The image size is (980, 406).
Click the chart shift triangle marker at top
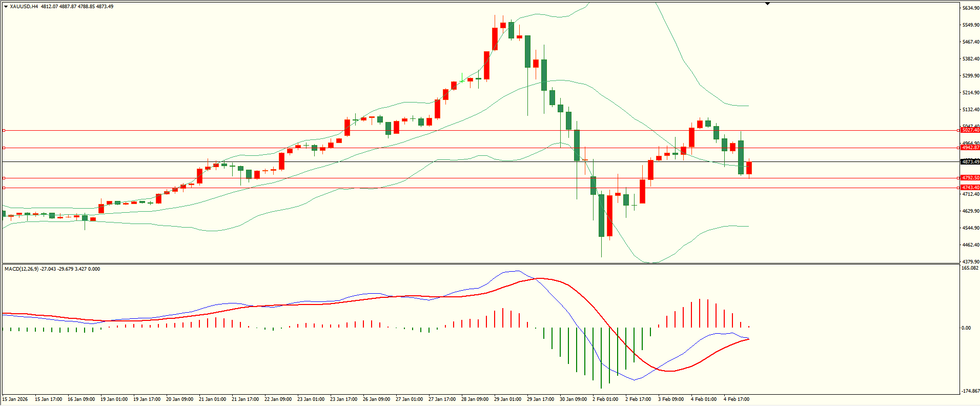pyautogui.click(x=767, y=4)
